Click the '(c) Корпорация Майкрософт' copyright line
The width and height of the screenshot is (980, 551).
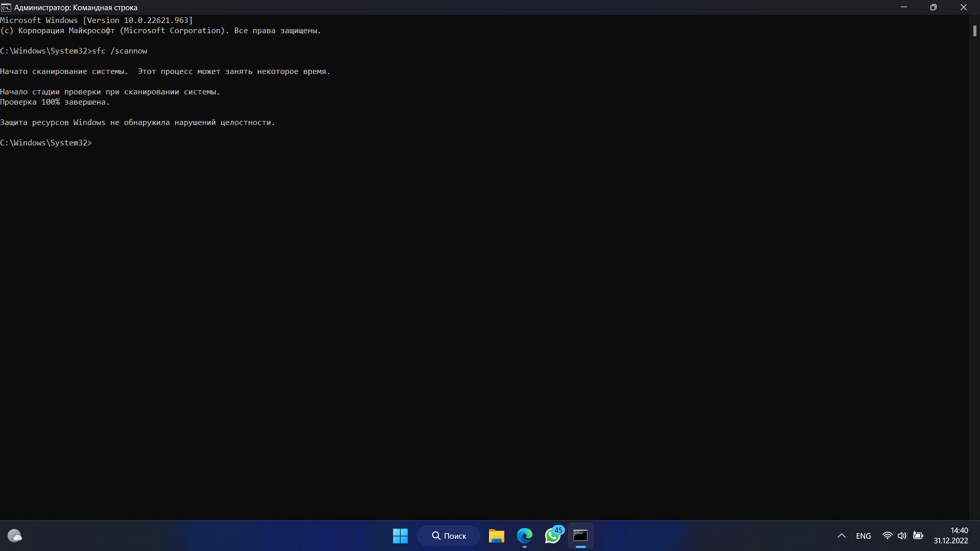coord(160,31)
